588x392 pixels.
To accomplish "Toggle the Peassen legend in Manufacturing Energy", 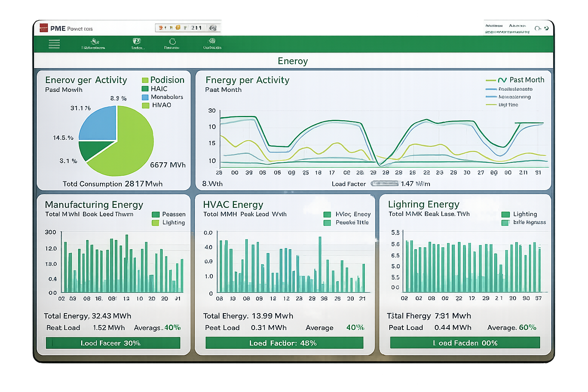I will 169,214.
